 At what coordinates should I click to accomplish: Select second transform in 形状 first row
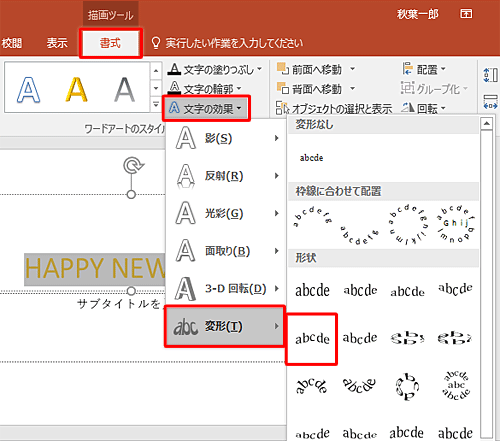[360, 290]
